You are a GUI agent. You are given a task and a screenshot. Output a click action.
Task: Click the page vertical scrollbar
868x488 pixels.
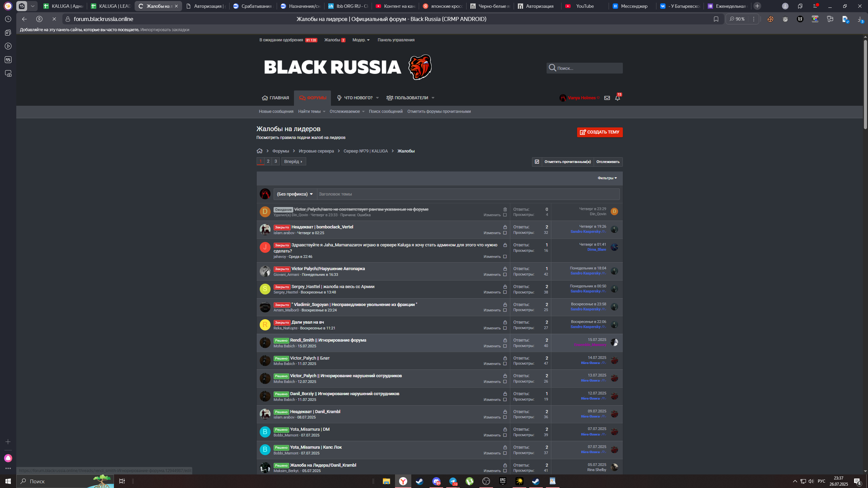pyautogui.click(x=865, y=85)
